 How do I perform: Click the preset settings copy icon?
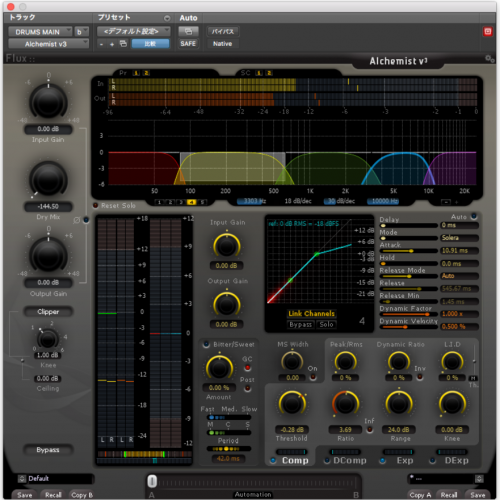[x=123, y=44]
